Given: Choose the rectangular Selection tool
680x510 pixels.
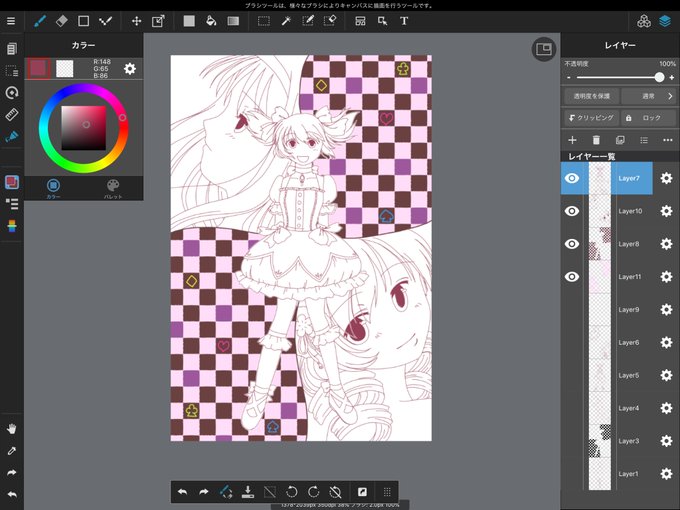Looking at the screenshot, I should pyautogui.click(x=264, y=21).
